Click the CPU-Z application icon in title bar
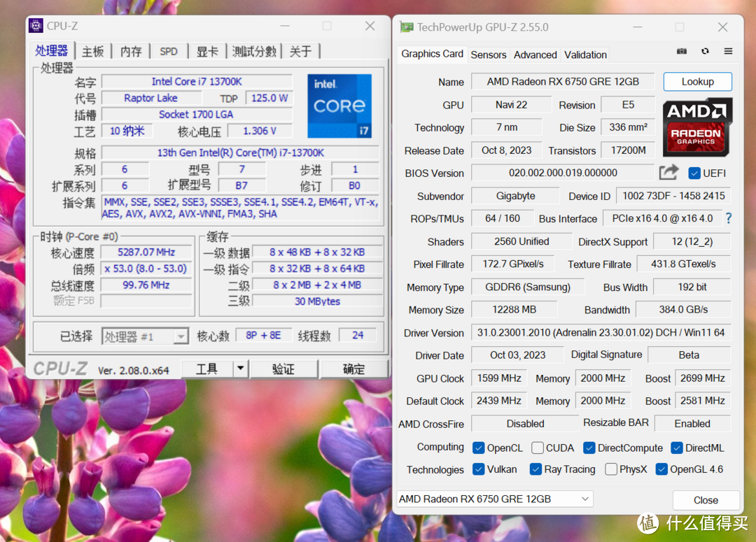Screen dimensions: 756x542 pyautogui.click(x=36, y=25)
